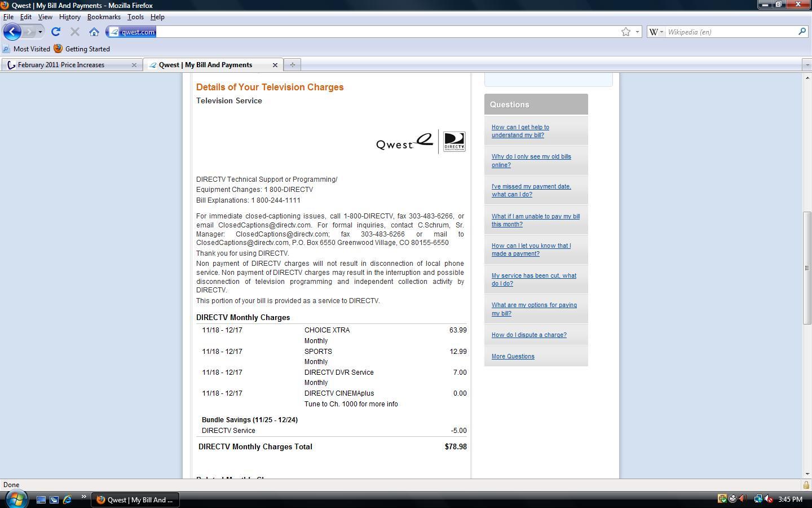
Task: Click the Bundle Savings -5.00 amount
Action: (x=458, y=431)
